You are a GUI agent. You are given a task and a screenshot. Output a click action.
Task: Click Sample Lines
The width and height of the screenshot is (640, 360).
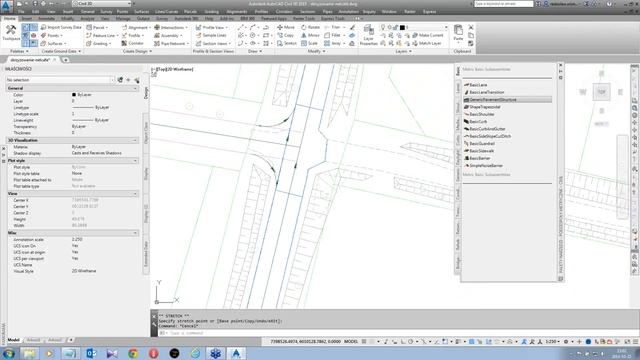pos(211,36)
